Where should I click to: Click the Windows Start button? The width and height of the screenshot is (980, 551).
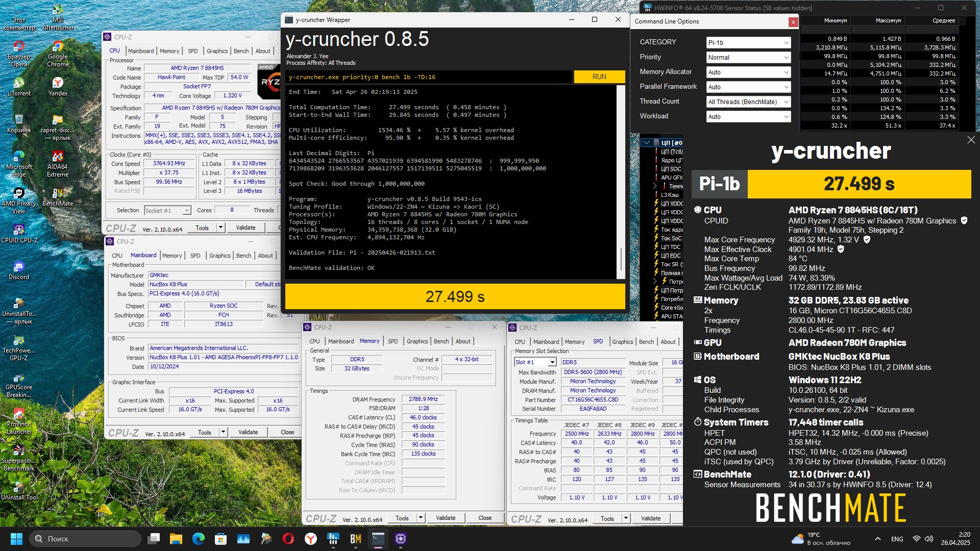16,539
